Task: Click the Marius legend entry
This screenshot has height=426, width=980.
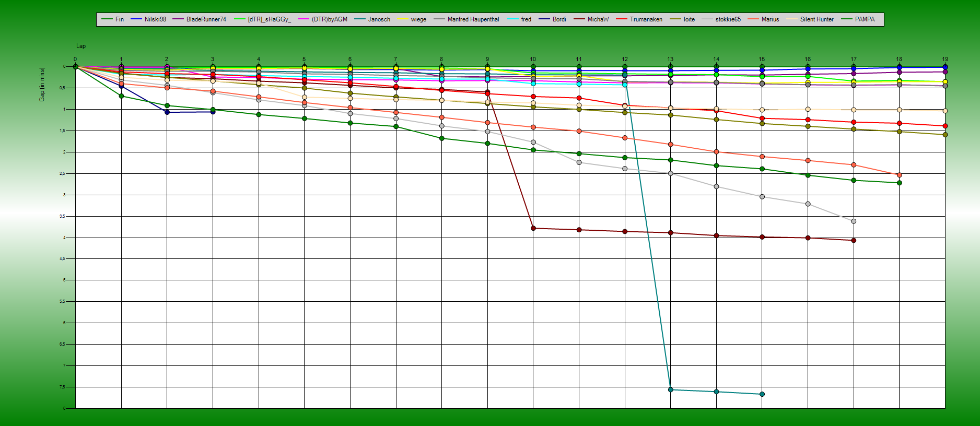Action: [763, 19]
